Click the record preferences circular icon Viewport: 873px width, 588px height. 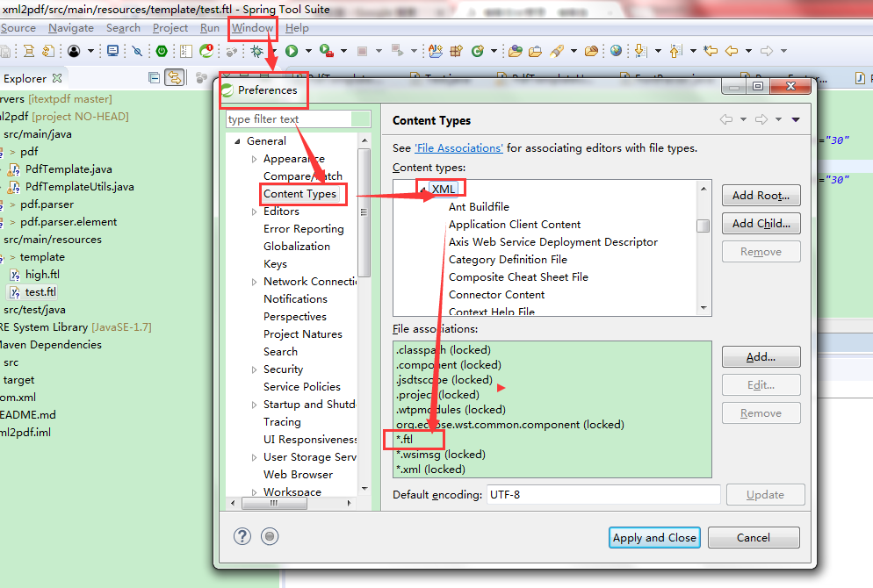tap(270, 536)
